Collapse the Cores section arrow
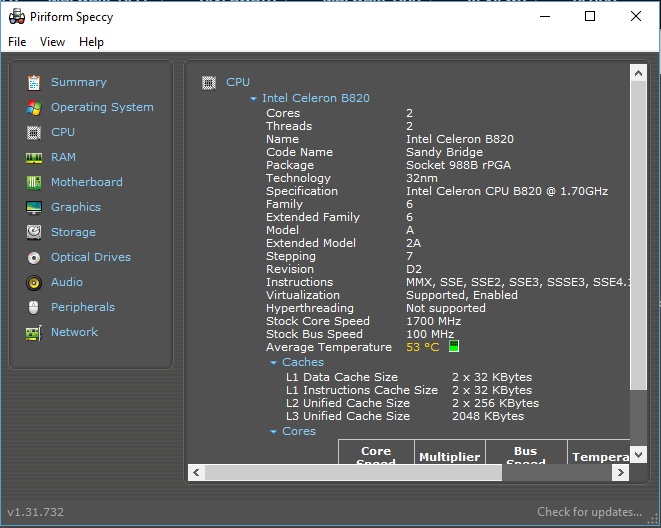The image size is (661, 528). click(274, 432)
